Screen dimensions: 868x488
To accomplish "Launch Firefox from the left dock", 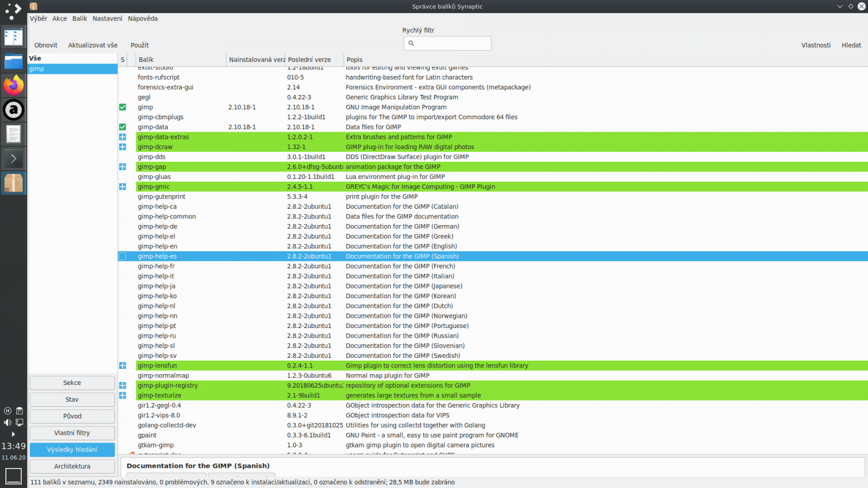I will (14, 85).
